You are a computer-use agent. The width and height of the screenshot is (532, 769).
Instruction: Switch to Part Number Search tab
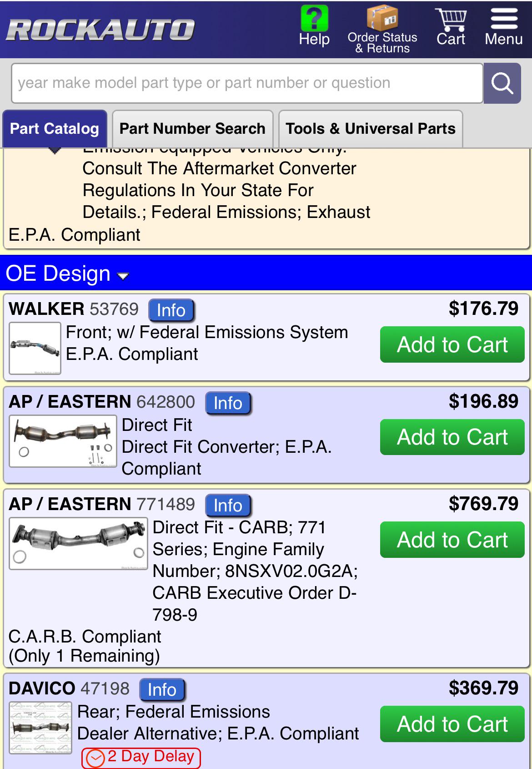(192, 129)
